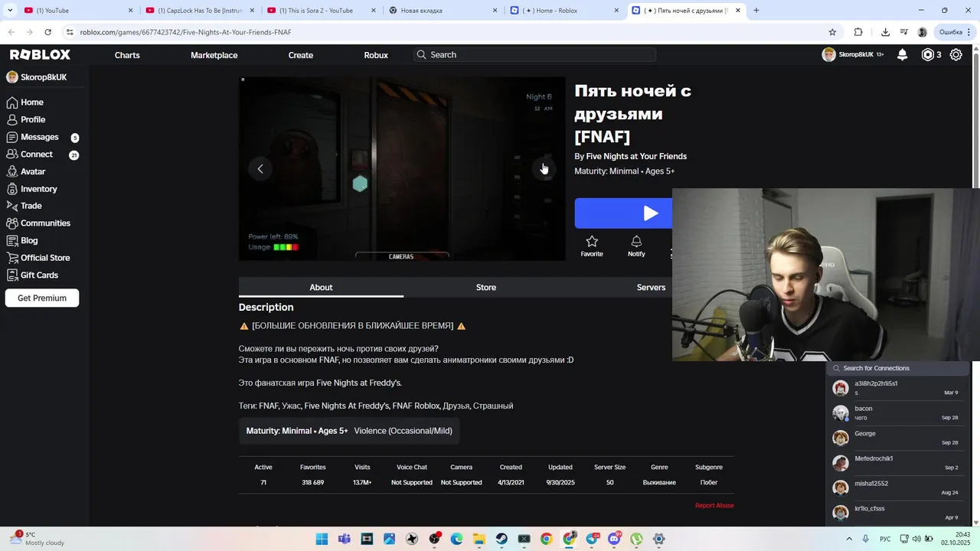Open browser extensions puzzle icon
The height and width of the screenshot is (551, 980).
pos(858,32)
